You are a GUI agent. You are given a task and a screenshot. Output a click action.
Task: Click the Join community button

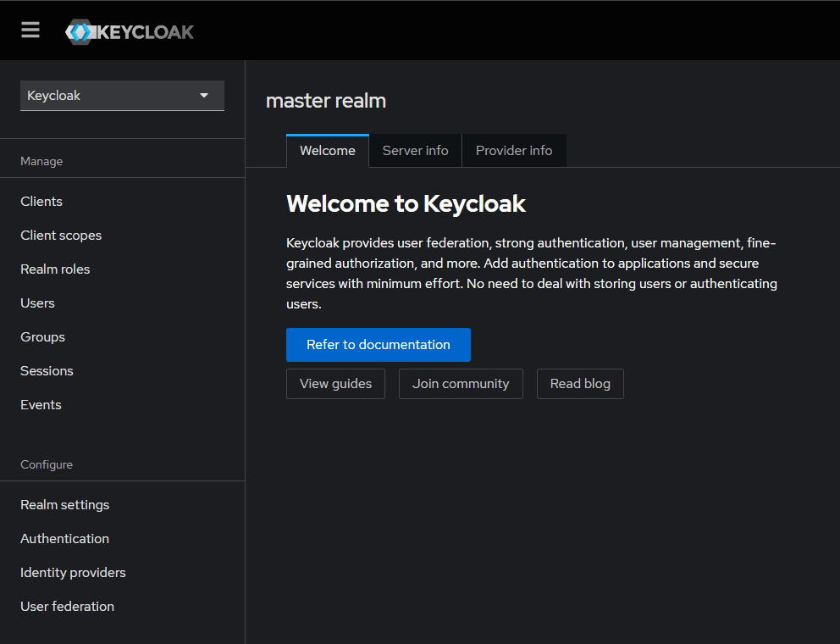tap(461, 384)
